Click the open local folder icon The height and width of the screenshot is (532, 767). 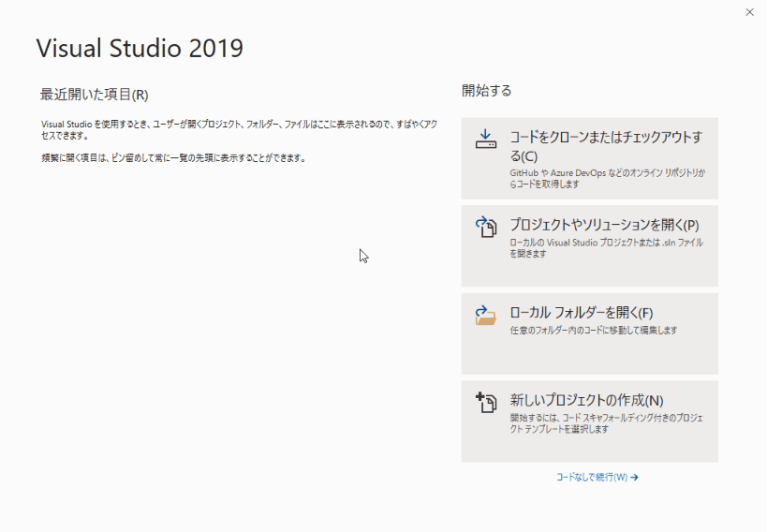click(x=486, y=316)
